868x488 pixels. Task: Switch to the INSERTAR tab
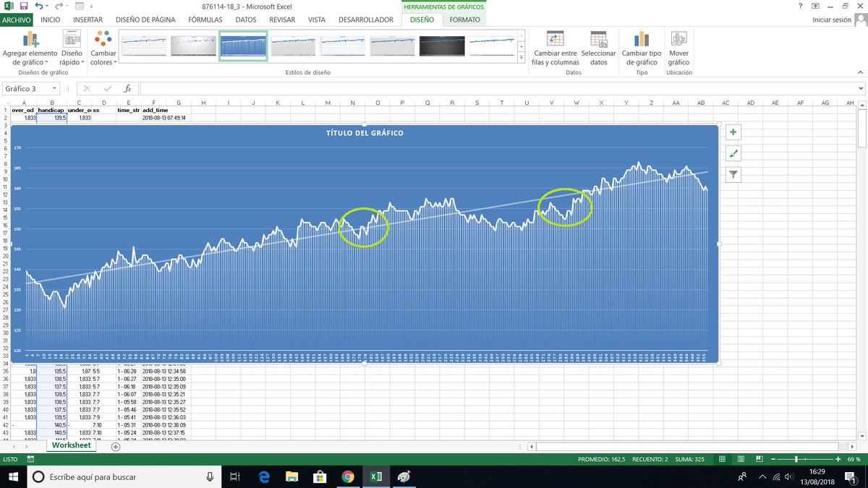pos(88,20)
